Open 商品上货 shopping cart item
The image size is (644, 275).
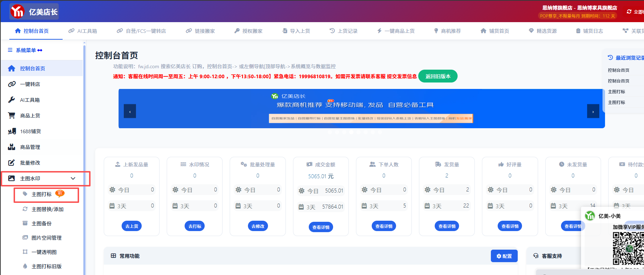(30, 116)
